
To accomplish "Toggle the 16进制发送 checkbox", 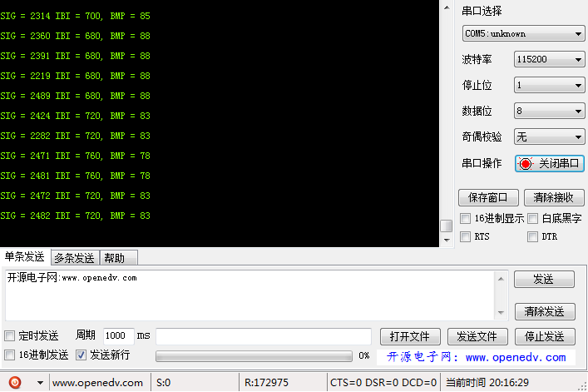I will (9, 355).
